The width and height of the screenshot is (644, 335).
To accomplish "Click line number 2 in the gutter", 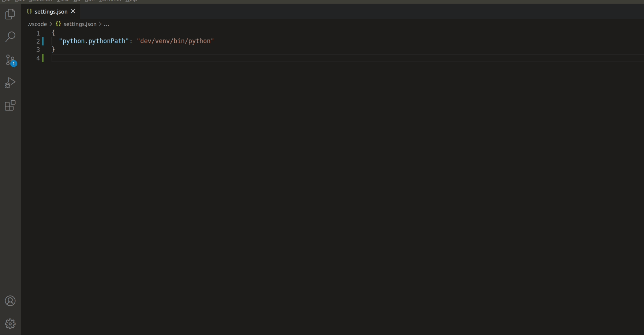I will (38, 41).
